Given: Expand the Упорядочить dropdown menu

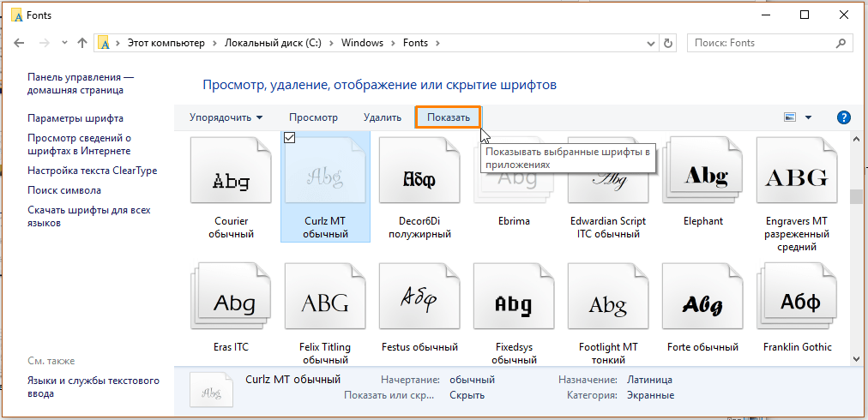Looking at the screenshot, I should pos(226,117).
